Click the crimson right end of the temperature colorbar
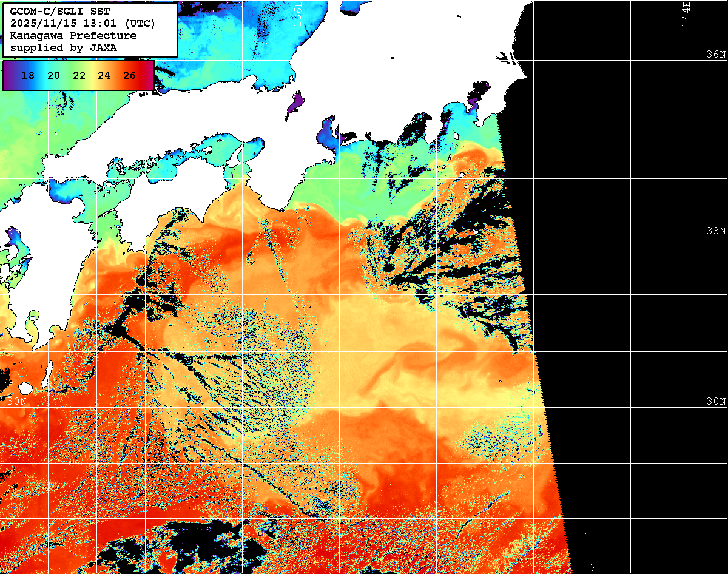728x574 pixels. pyautogui.click(x=148, y=75)
